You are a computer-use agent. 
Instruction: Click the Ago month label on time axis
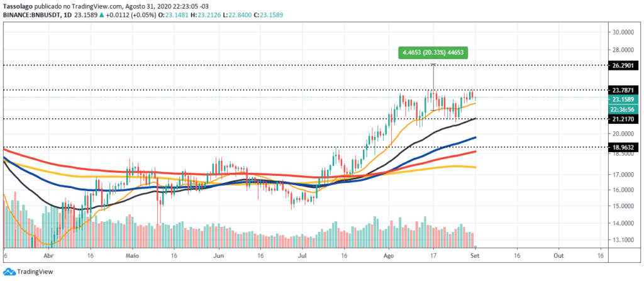[389, 255]
